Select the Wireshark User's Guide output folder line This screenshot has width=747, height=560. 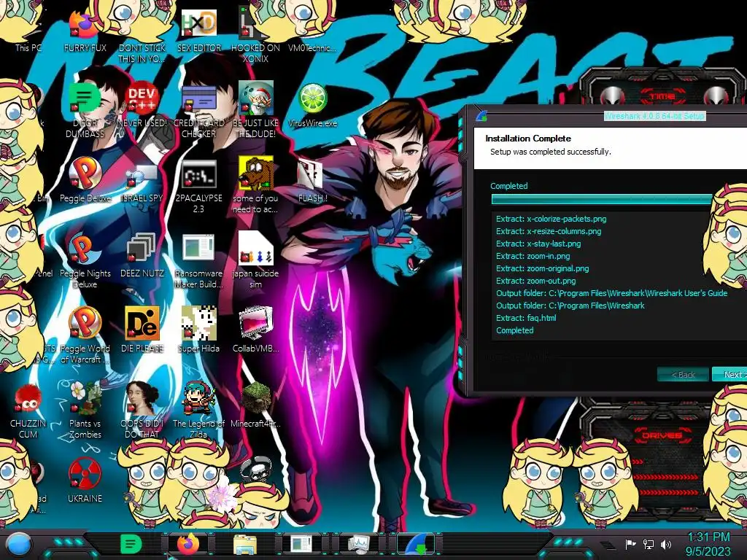tap(612, 293)
